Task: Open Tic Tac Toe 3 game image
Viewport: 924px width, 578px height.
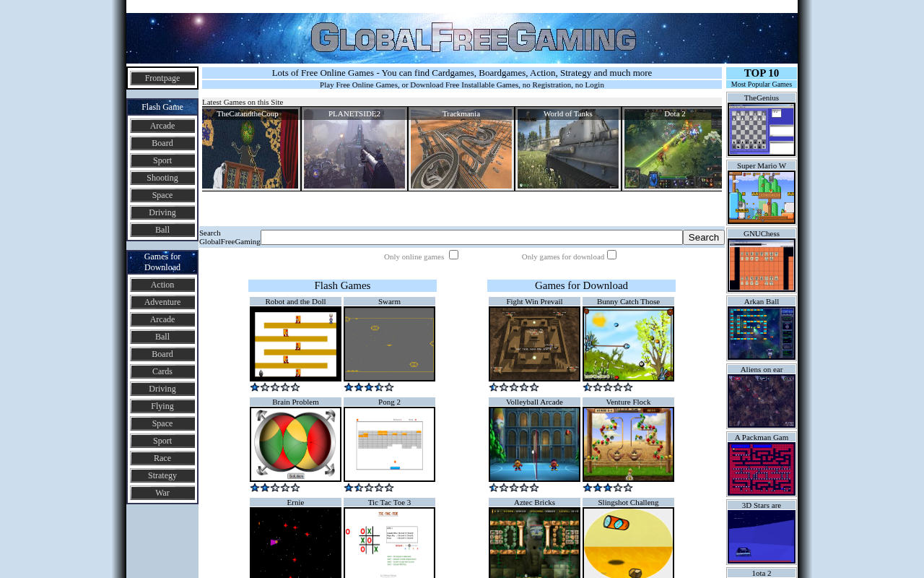Action: point(389,543)
